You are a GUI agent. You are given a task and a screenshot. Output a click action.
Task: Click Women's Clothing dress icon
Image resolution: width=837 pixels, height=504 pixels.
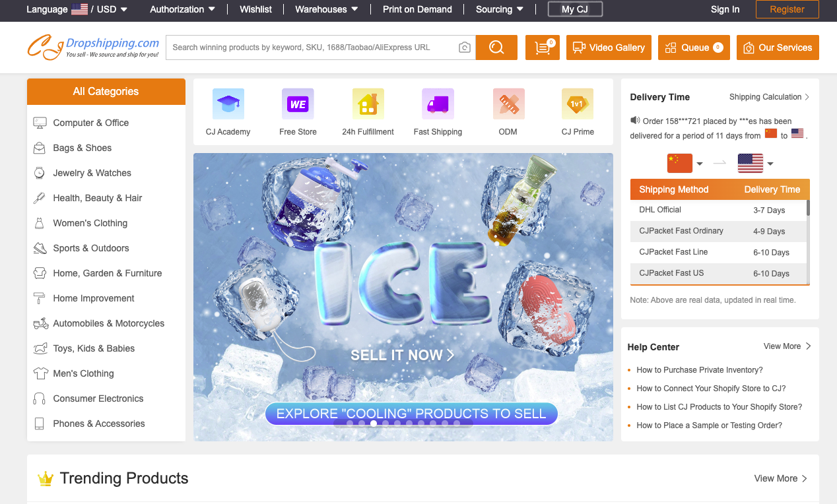pos(40,223)
